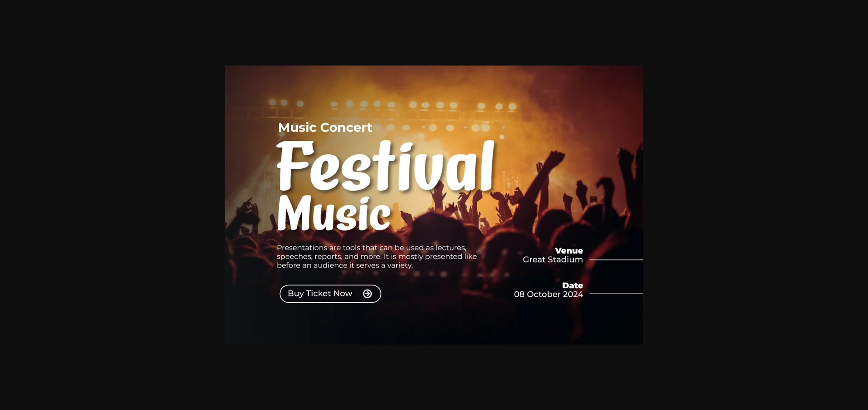Select the Venue label
The width and height of the screenshot is (868, 410).
coord(569,251)
